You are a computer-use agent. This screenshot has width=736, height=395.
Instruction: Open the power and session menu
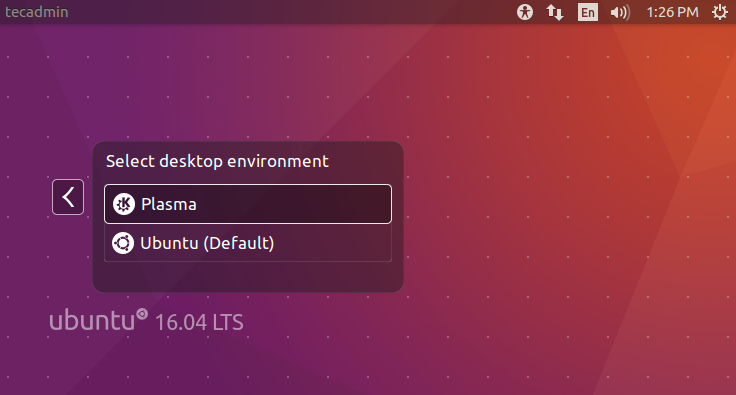720,12
